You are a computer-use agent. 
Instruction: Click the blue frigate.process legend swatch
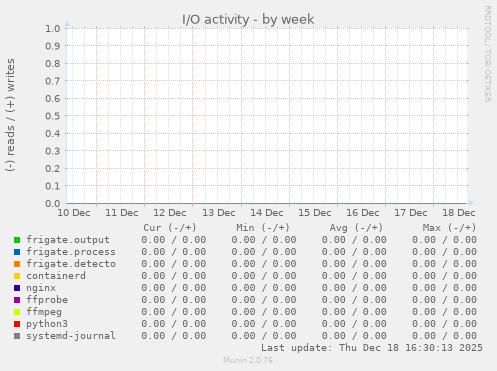click(17, 252)
